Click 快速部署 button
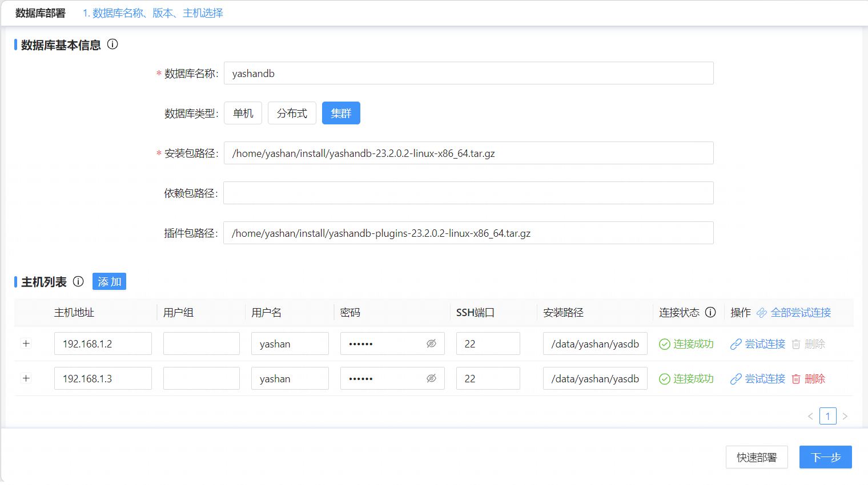Viewport: 868px width, 485px height. coord(757,457)
